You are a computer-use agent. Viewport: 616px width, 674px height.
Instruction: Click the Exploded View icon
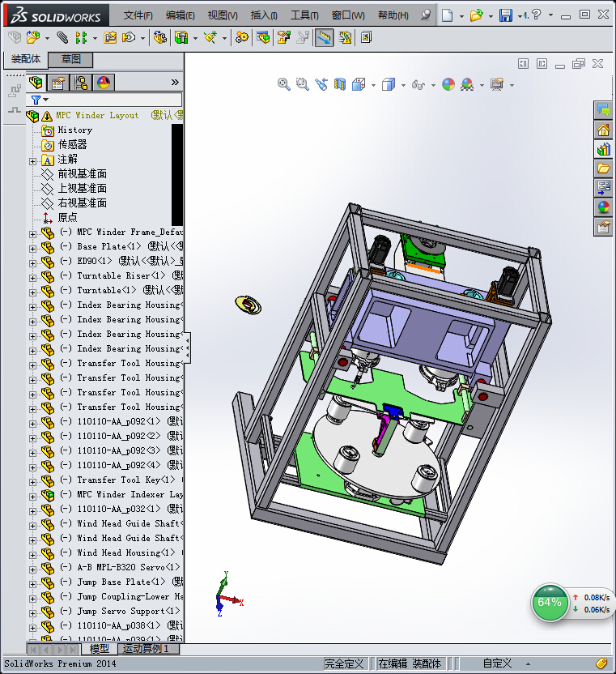tap(284, 38)
